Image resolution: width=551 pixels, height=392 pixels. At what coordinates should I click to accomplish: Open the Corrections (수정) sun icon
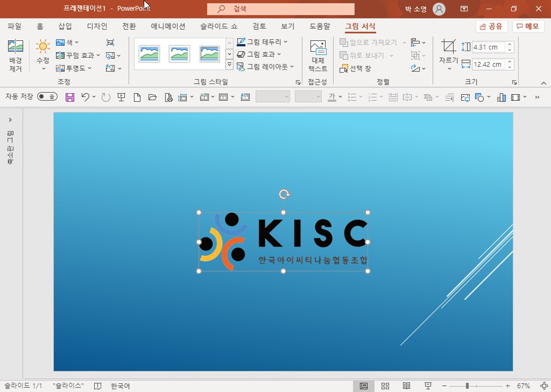coord(43,46)
